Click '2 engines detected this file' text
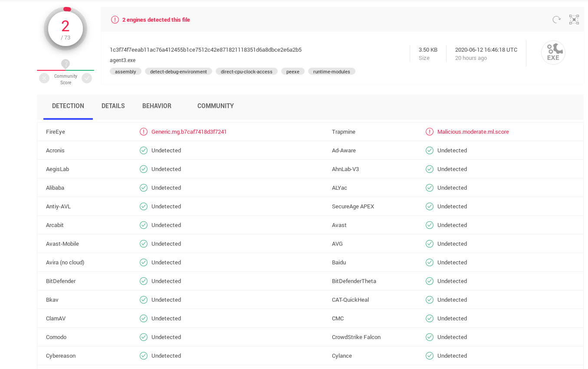This screenshot has width=588, height=369. click(x=156, y=20)
